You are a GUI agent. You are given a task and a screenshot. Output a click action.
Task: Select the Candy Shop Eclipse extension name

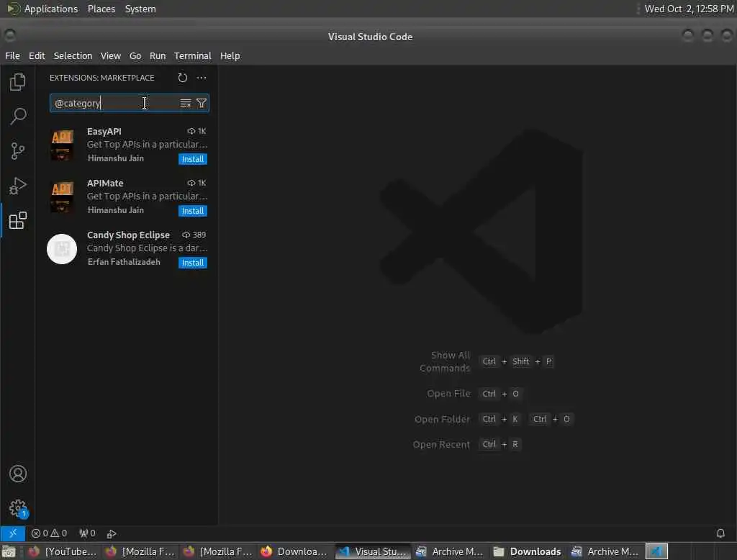[128, 235]
